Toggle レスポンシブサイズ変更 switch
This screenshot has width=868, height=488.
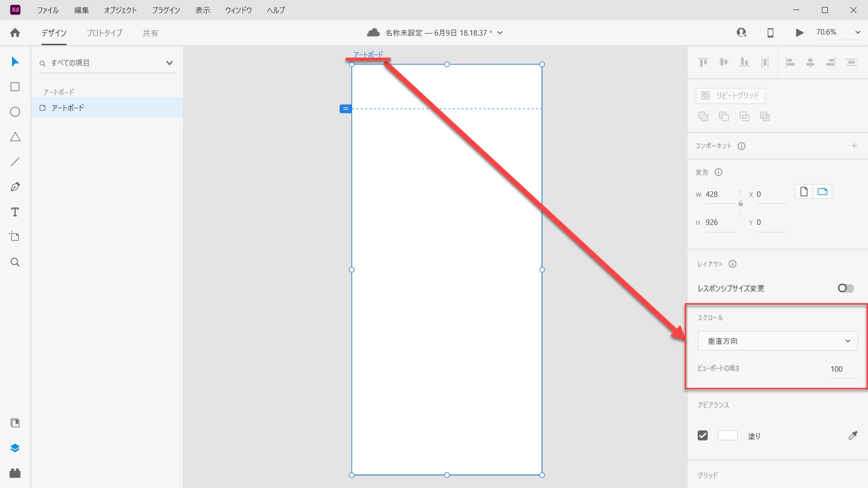845,288
